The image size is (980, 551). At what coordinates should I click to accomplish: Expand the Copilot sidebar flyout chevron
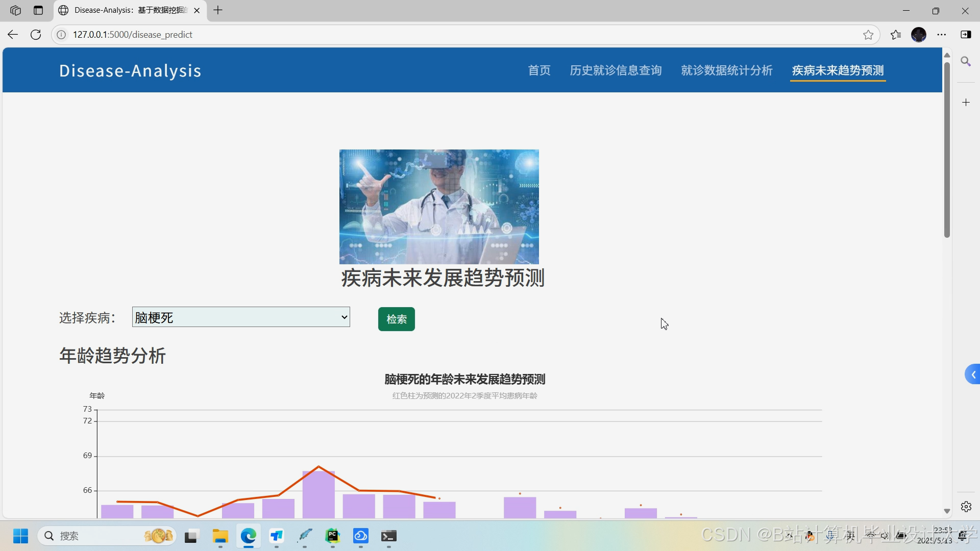973,374
